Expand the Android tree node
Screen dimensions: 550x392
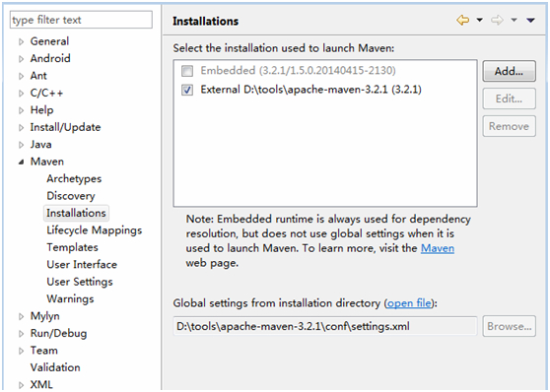[x=21, y=59]
